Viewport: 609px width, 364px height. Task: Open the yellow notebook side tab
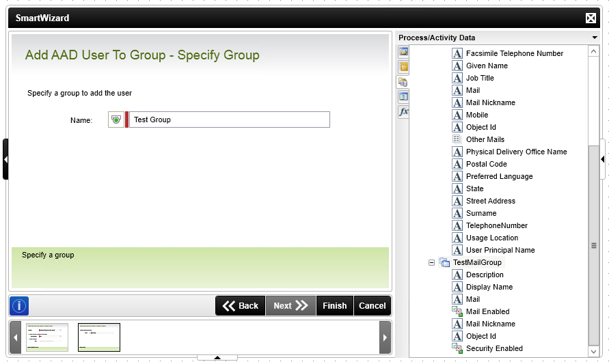(403, 66)
